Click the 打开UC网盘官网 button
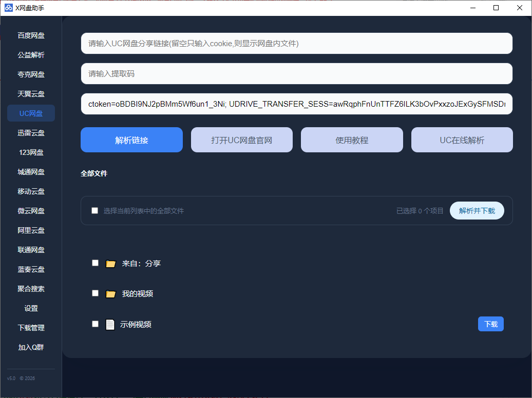This screenshot has width=532, height=398. 241,140
